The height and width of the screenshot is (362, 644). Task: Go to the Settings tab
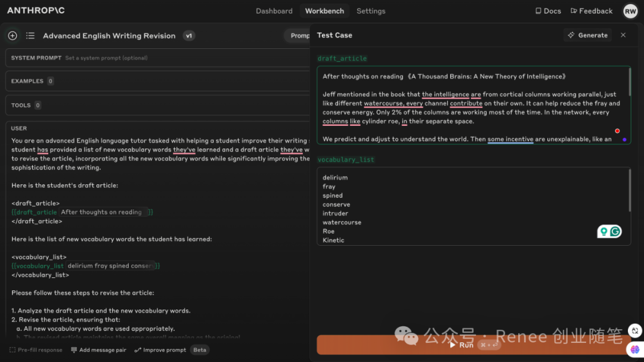point(371,11)
